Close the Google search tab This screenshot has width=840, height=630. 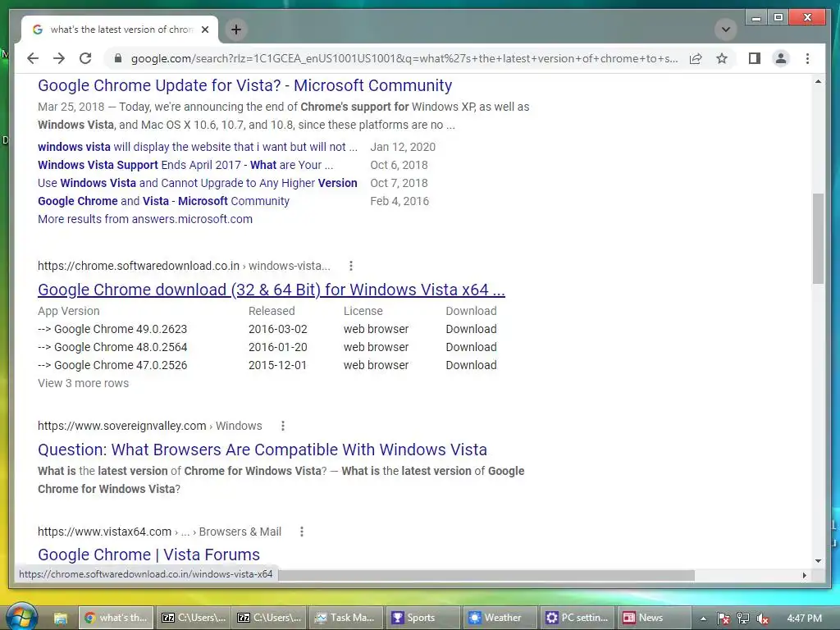tap(204, 30)
